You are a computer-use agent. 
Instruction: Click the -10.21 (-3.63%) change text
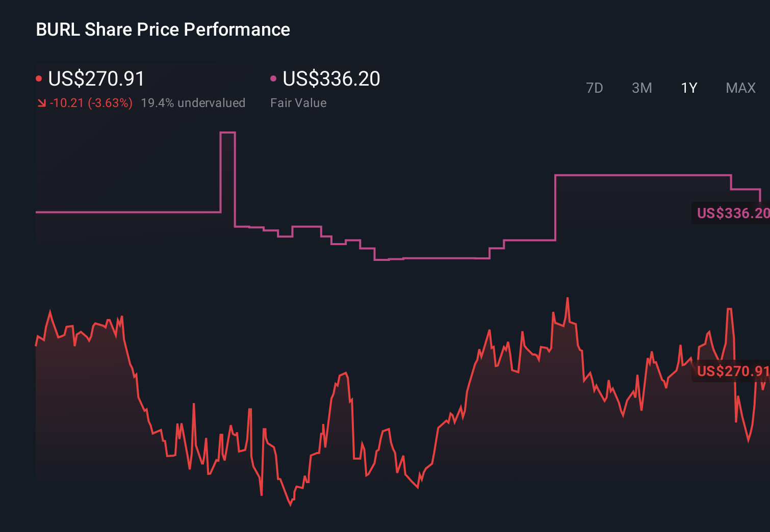click(91, 103)
